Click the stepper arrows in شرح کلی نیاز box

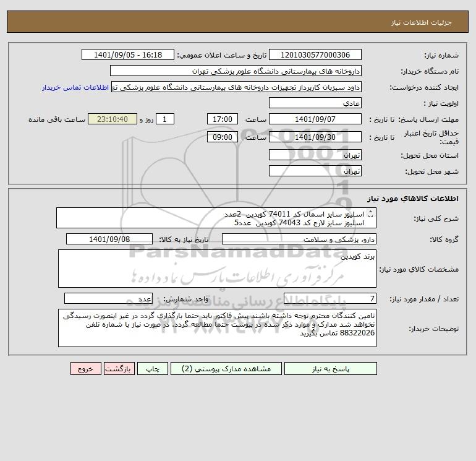(x=370, y=214)
